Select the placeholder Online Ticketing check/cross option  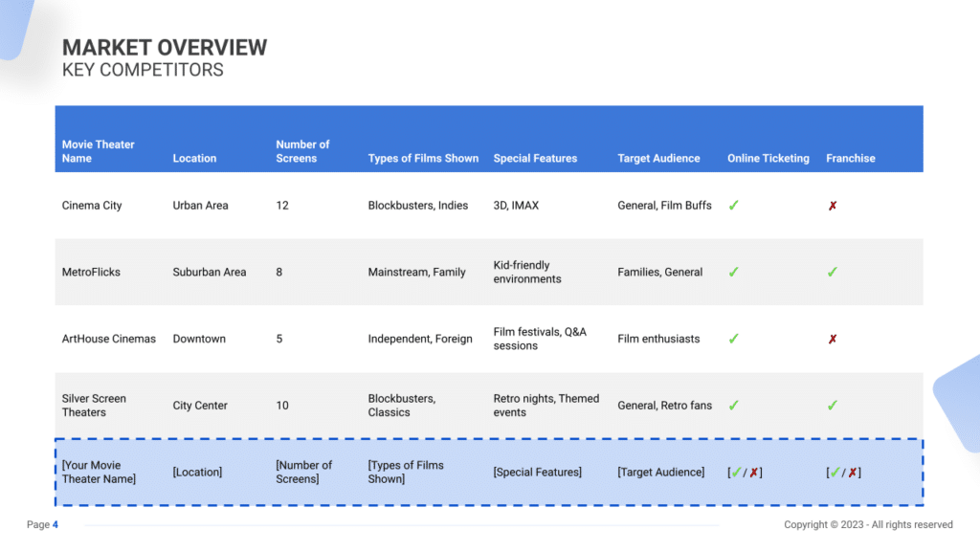[745, 473]
